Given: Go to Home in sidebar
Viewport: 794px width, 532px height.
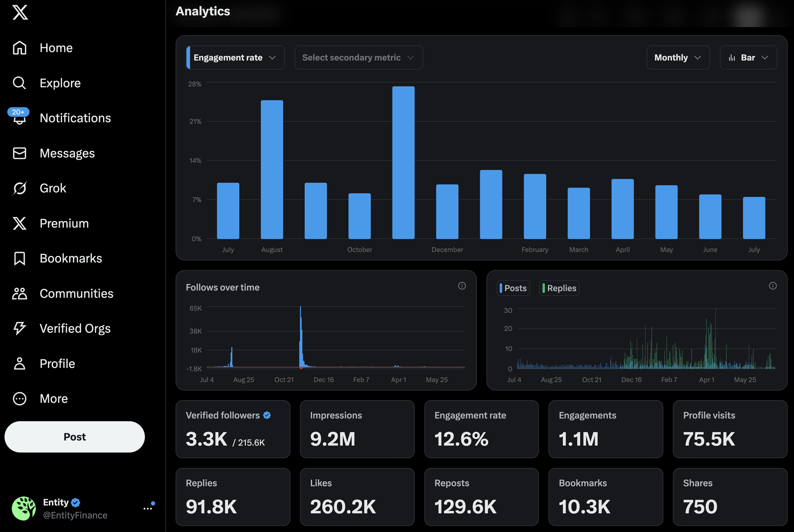Looking at the screenshot, I should [x=56, y=48].
